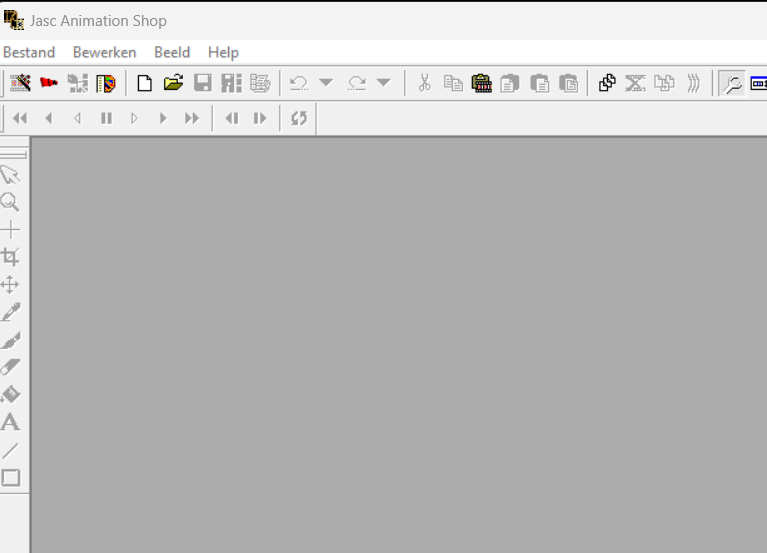The width and height of the screenshot is (767, 553).
Task: Click the Cut scissors icon
Action: pos(425,83)
